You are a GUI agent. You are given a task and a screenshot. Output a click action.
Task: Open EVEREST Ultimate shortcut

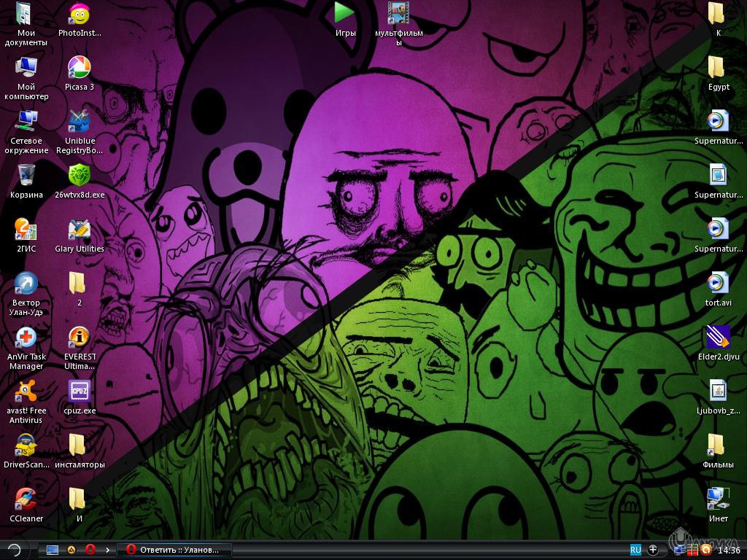coord(79,338)
